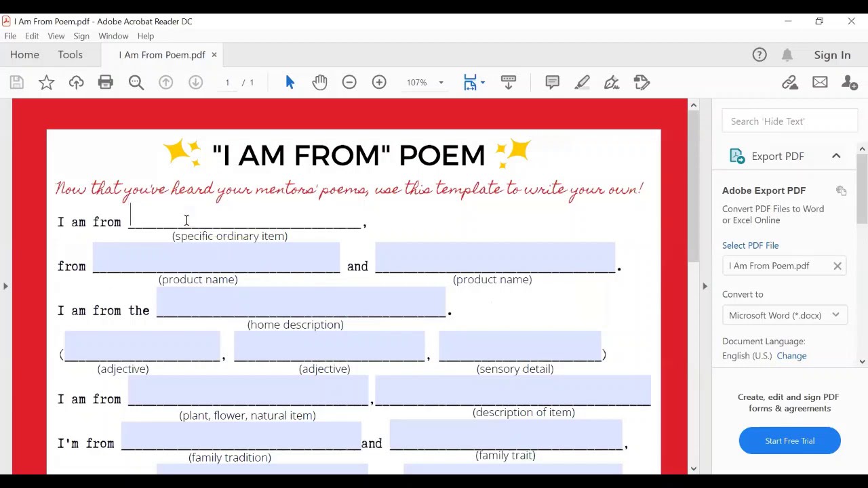Click the Select PDF File link
868x488 pixels.
coord(750,245)
